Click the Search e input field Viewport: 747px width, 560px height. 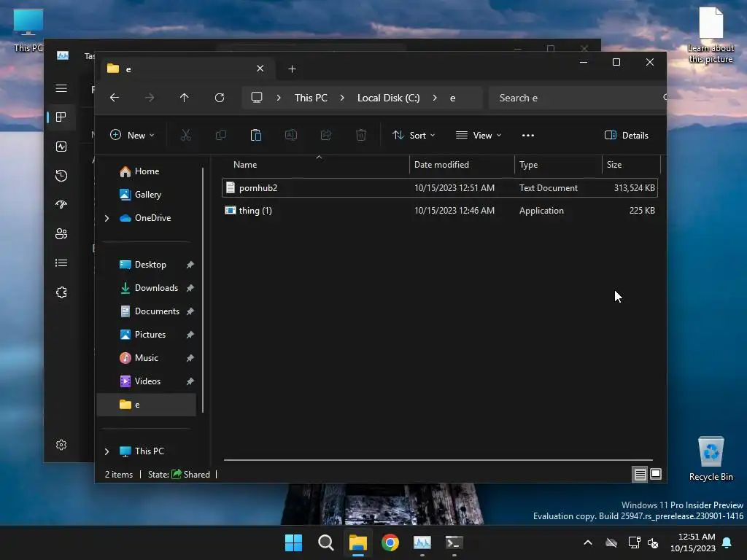click(576, 98)
